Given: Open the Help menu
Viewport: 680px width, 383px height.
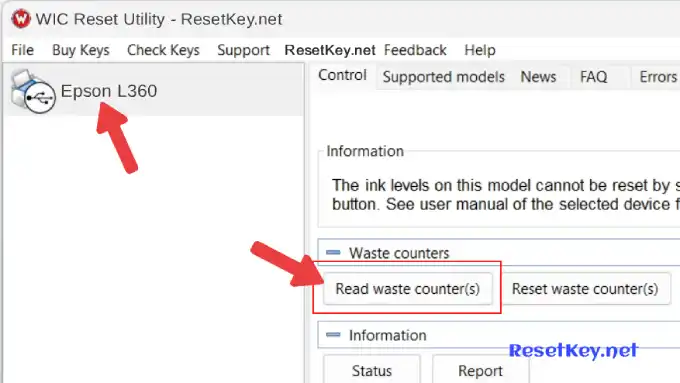Looking at the screenshot, I should tap(480, 50).
